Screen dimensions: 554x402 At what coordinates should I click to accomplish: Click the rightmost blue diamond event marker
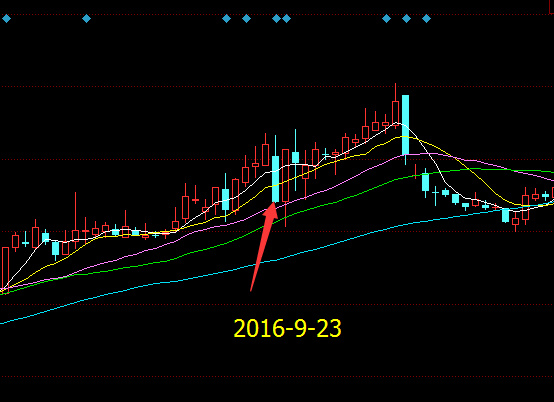pos(426,18)
